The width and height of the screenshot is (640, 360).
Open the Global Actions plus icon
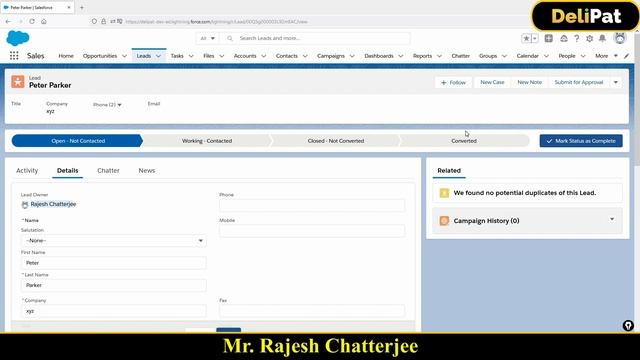(549, 38)
